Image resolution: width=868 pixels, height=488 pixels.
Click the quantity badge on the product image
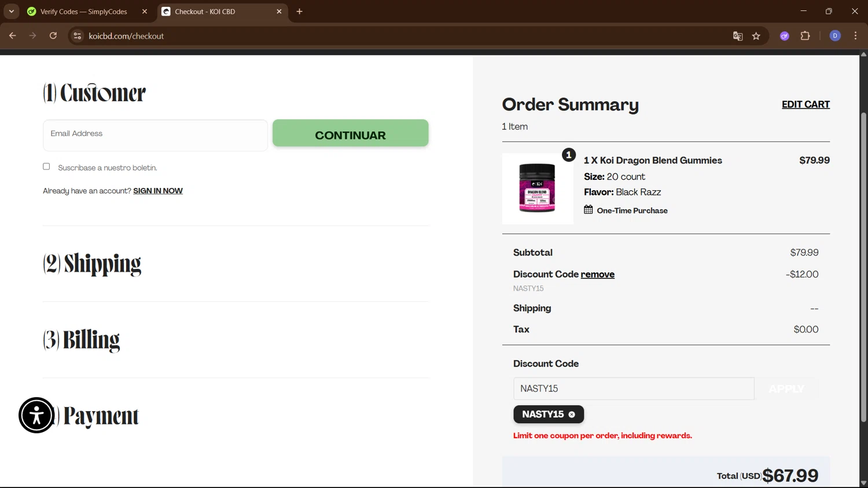coord(569,155)
